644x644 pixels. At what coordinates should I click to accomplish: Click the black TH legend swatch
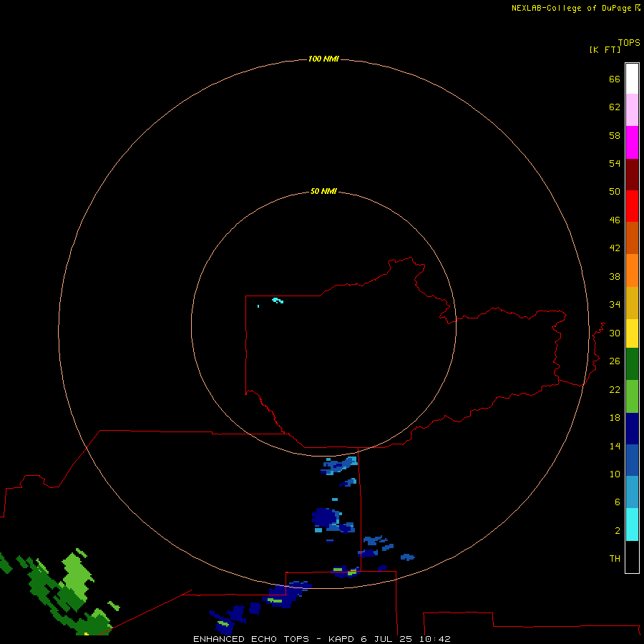click(x=632, y=557)
